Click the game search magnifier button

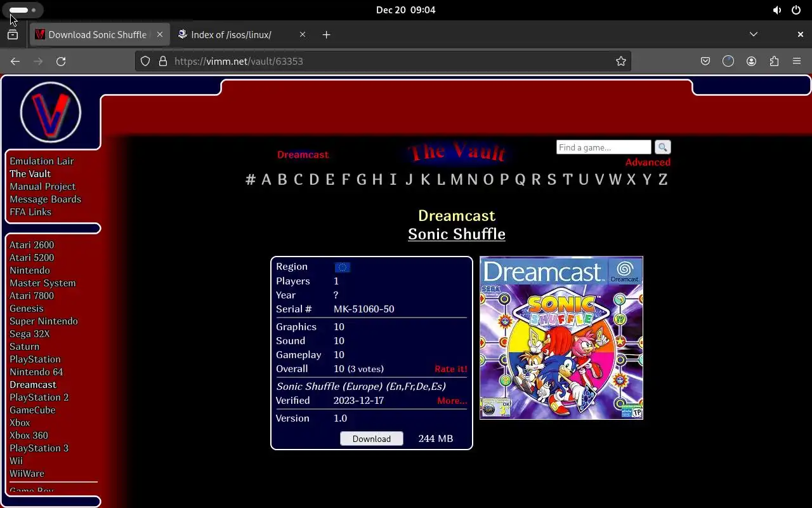click(x=662, y=147)
